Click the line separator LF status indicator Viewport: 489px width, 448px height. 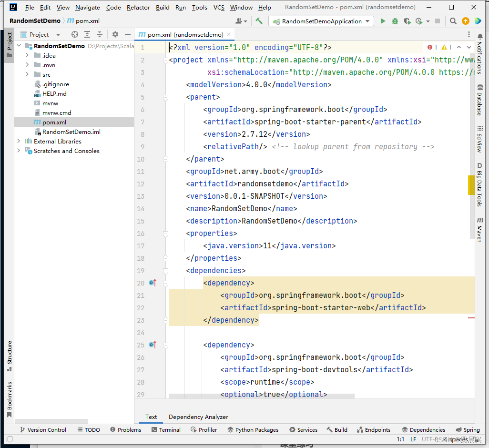click(413, 439)
